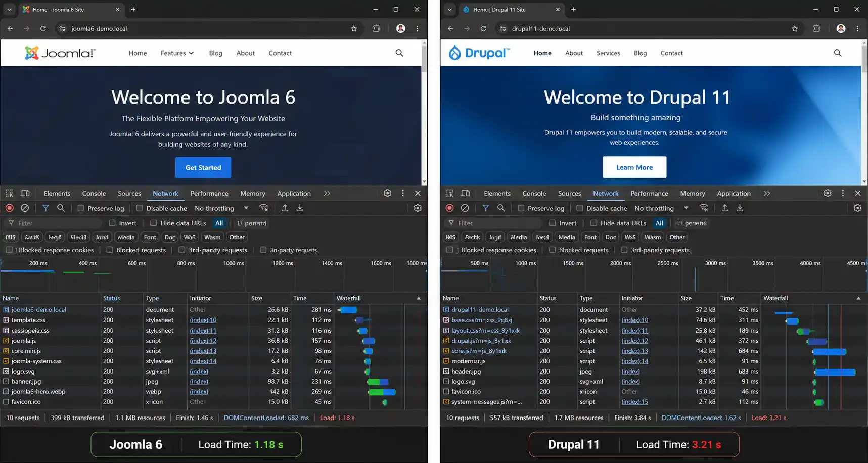Show more DevTools tabs in Drupal window

tap(767, 193)
